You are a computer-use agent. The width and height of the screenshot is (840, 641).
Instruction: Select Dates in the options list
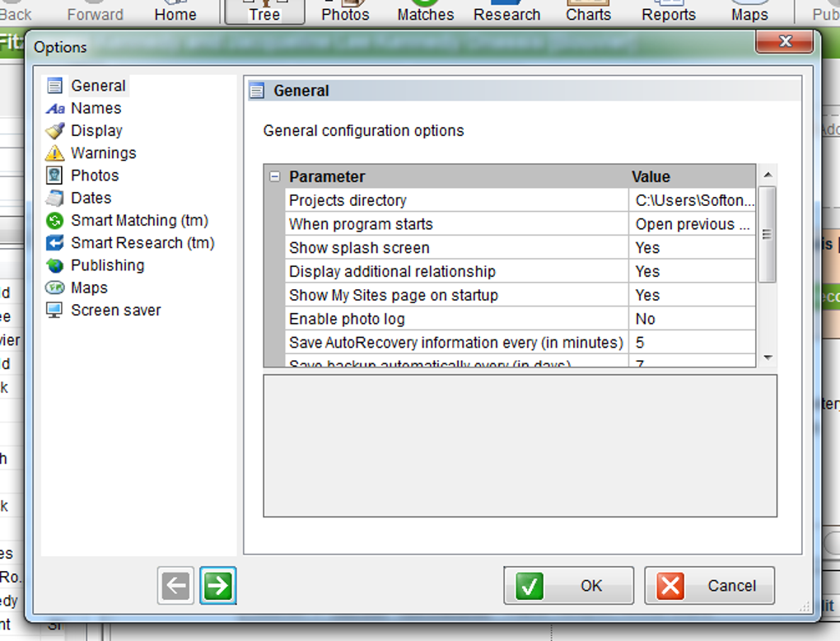[91, 199]
